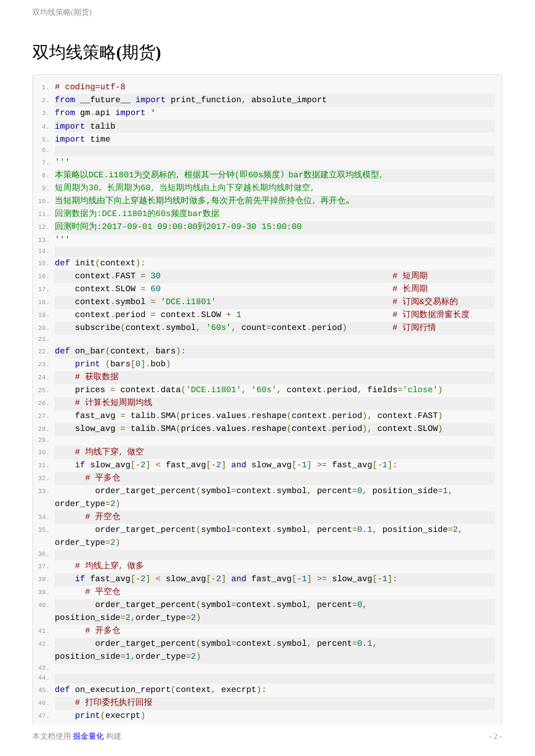
Task: Click docstring line starting 当短期均线由下向上穿越
Action: [x=204, y=201]
